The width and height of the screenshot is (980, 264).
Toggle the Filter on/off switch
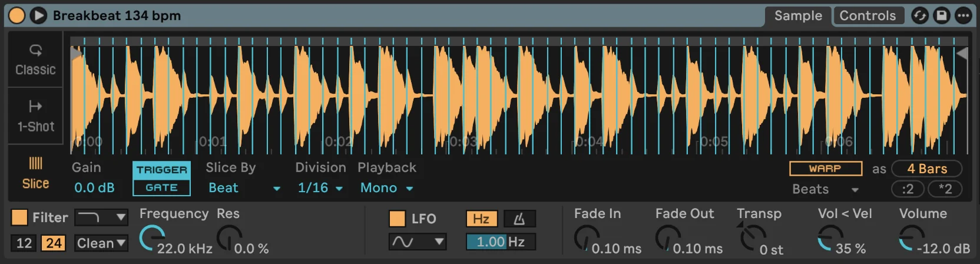coord(19,217)
